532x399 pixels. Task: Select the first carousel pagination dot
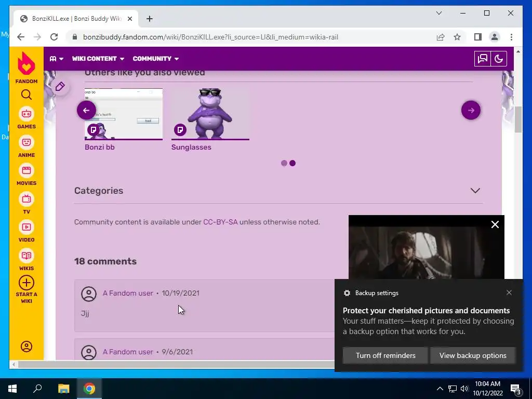click(284, 163)
